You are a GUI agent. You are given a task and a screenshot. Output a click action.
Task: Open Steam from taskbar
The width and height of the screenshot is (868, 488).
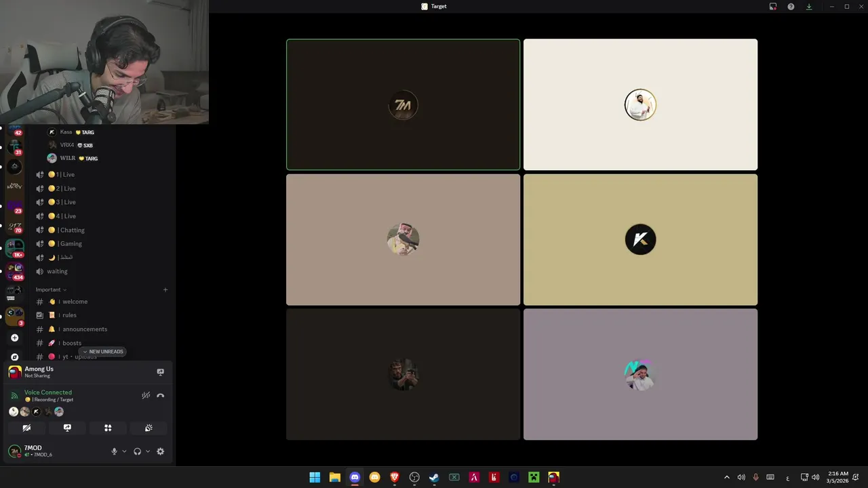434,477
